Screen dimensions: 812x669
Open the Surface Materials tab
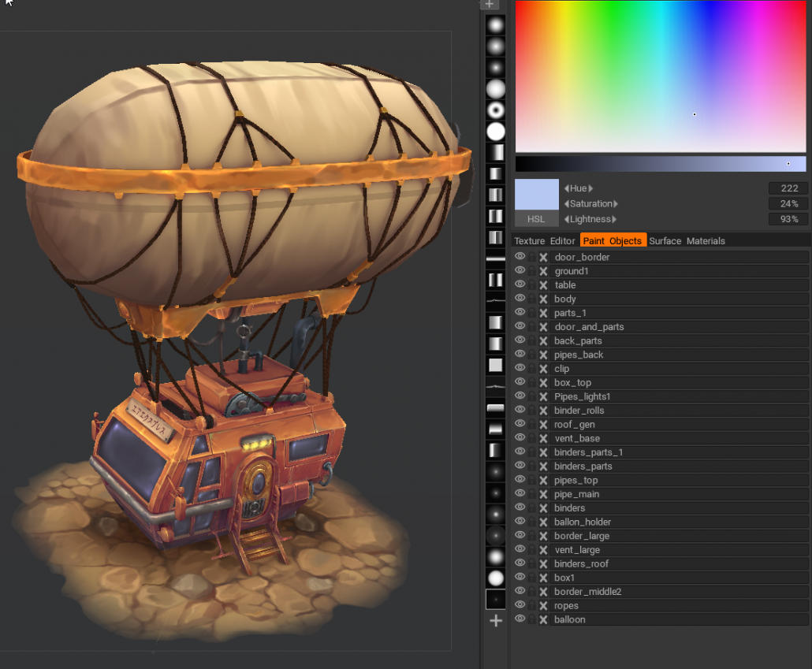pyautogui.click(x=665, y=240)
